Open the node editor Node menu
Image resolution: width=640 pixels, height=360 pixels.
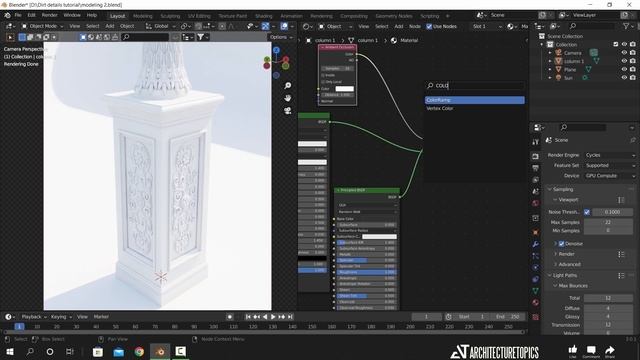415,26
